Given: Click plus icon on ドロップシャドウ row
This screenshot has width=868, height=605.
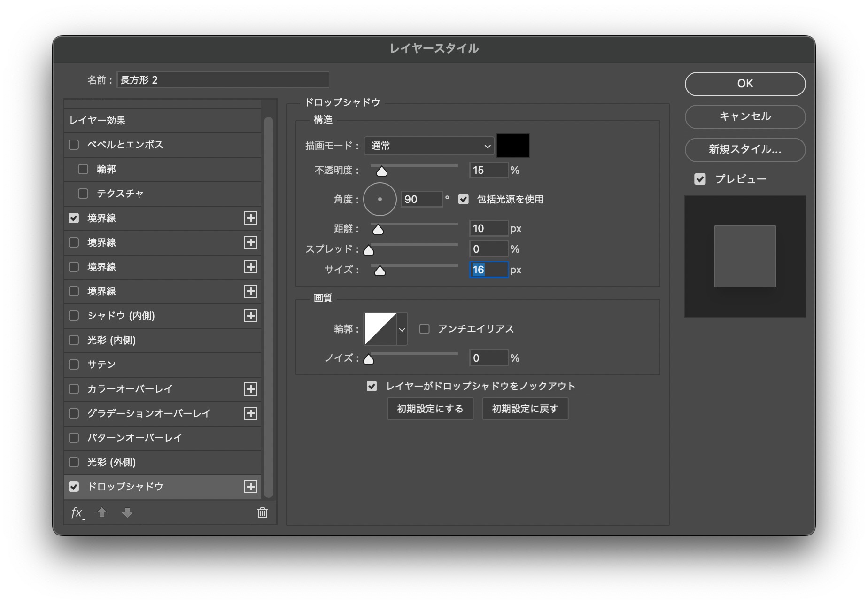Looking at the screenshot, I should tap(251, 487).
